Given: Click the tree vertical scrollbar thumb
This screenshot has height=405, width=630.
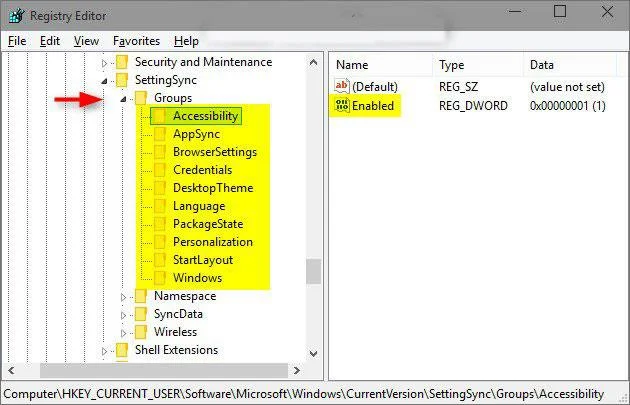Looking at the screenshot, I should click(x=313, y=272).
